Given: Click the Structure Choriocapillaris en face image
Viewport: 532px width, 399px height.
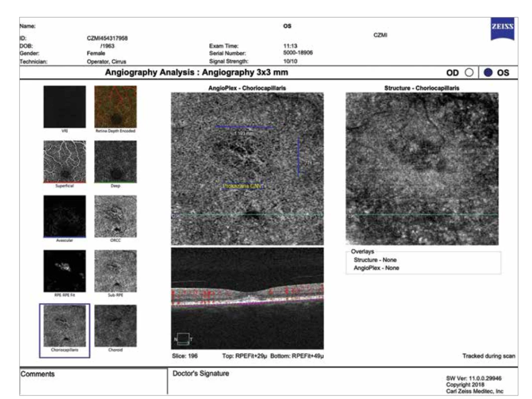Looking at the screenshot, I should click(422, 169).
